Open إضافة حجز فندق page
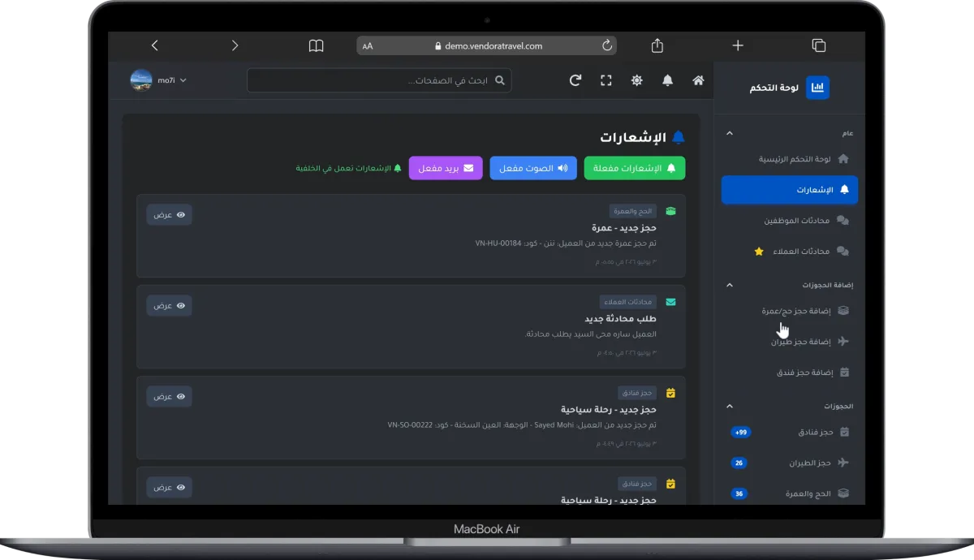The height and width of the screenshot is (560, 974). (790, 373)
